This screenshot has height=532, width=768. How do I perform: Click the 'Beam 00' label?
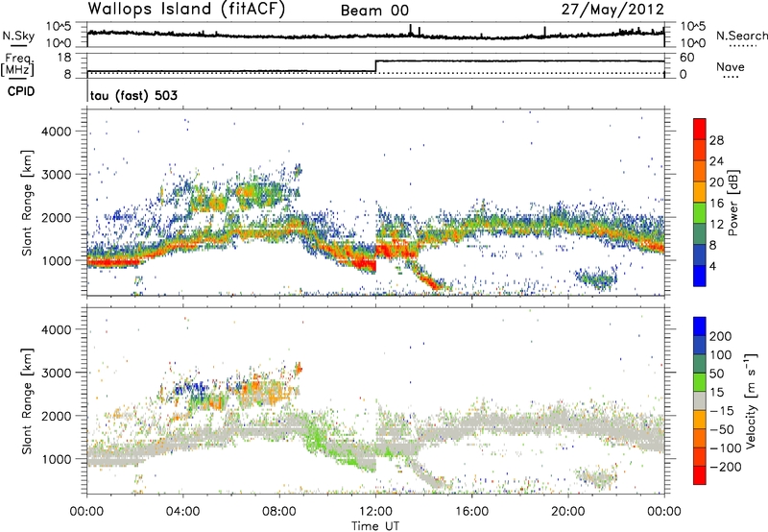coord(374,11)
